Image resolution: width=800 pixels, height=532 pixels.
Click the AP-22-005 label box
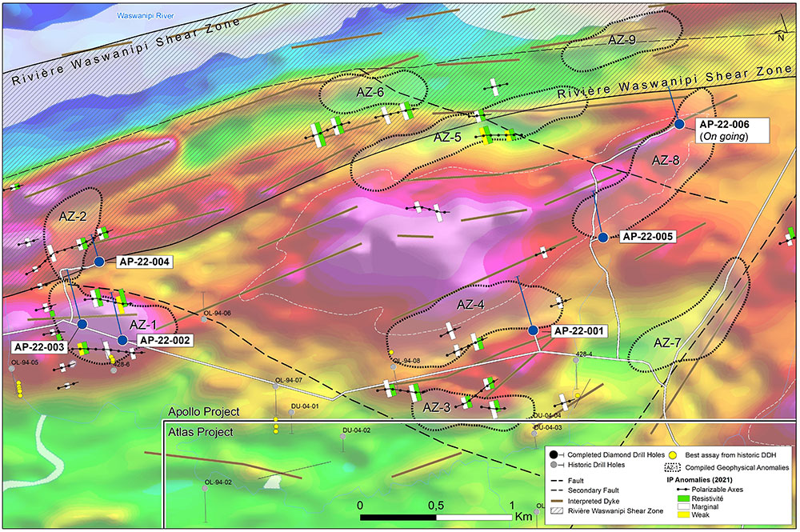pos(648,237)
